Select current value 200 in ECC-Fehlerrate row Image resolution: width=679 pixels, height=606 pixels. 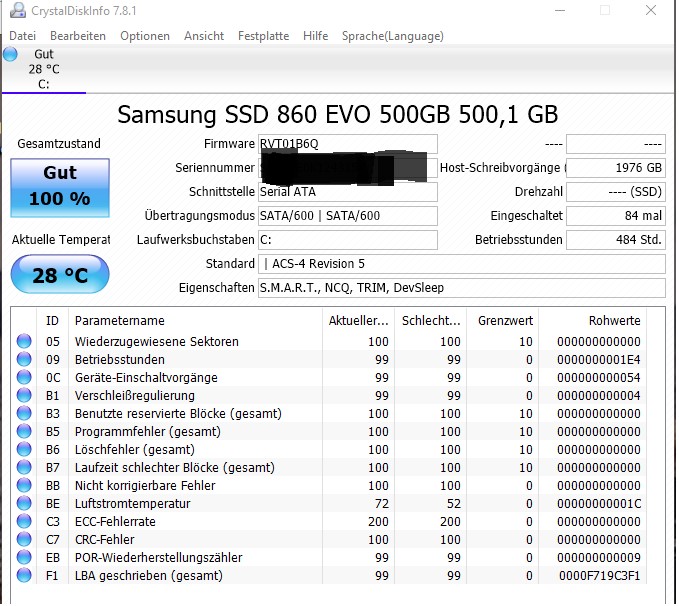pyautogui.click(x=378, y=521)
